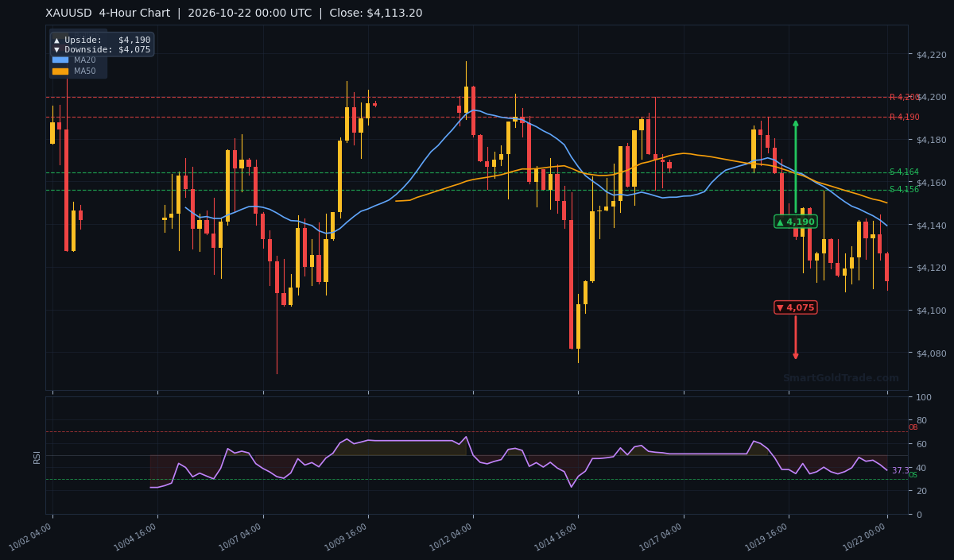
Task: Click the $4,100 price axis label
Action: 930,311
